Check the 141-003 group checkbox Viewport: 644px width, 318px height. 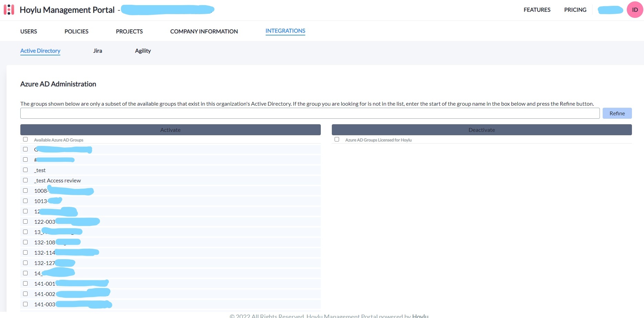point(25,304)
